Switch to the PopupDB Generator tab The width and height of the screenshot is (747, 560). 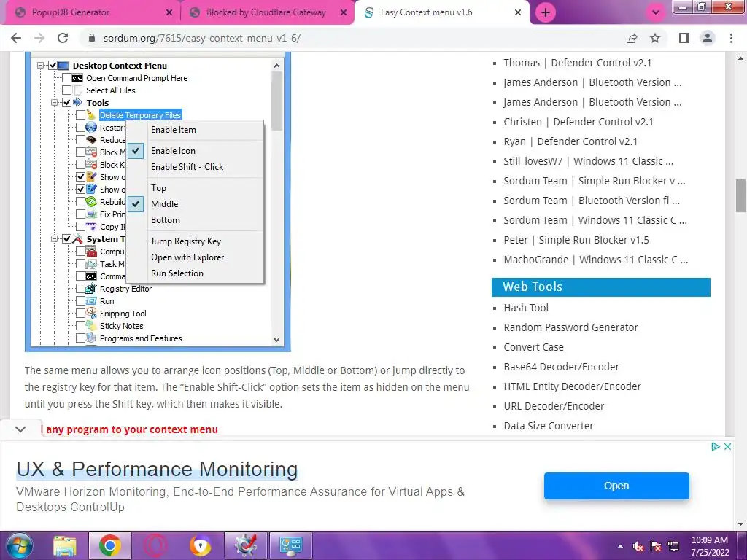90,12
